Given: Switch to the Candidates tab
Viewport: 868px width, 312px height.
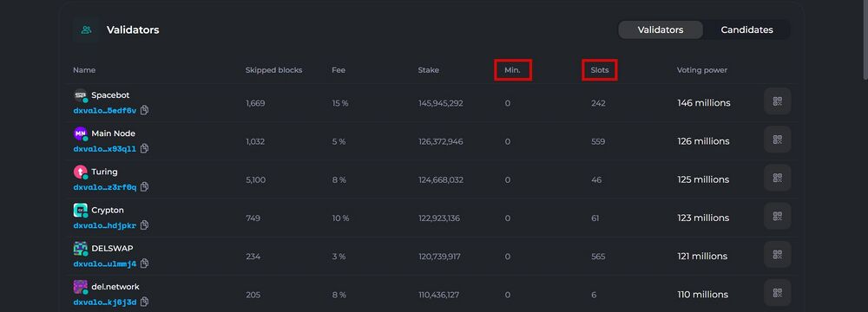Looking at the screenshot, I should pyautogui.click(x=746, y=29).
